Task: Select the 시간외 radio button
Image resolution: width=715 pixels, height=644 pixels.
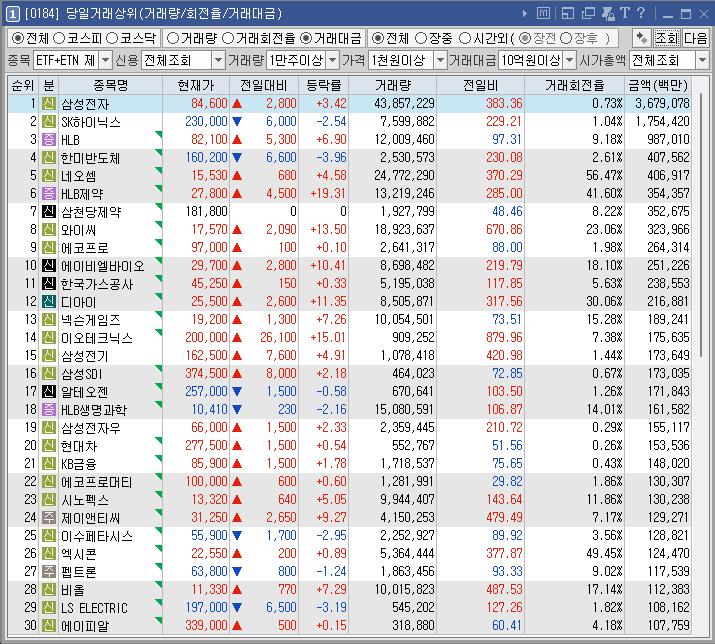Action: click(x=465, y=38)
